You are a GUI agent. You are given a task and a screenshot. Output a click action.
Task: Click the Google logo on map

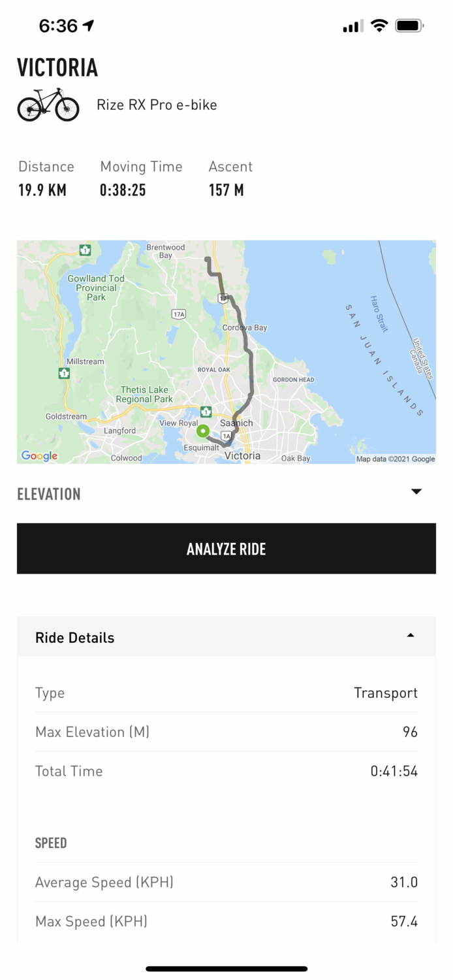coord(39,456)
